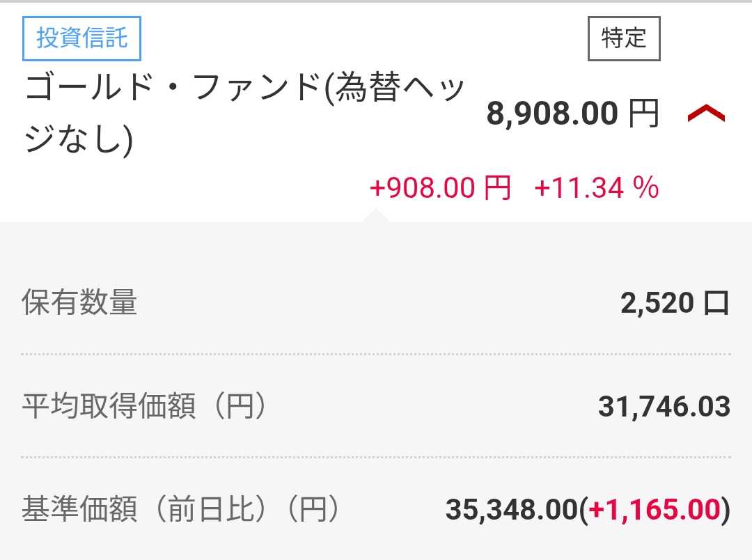Click the 円 unit beside 8,908.00

coord(643,114)
